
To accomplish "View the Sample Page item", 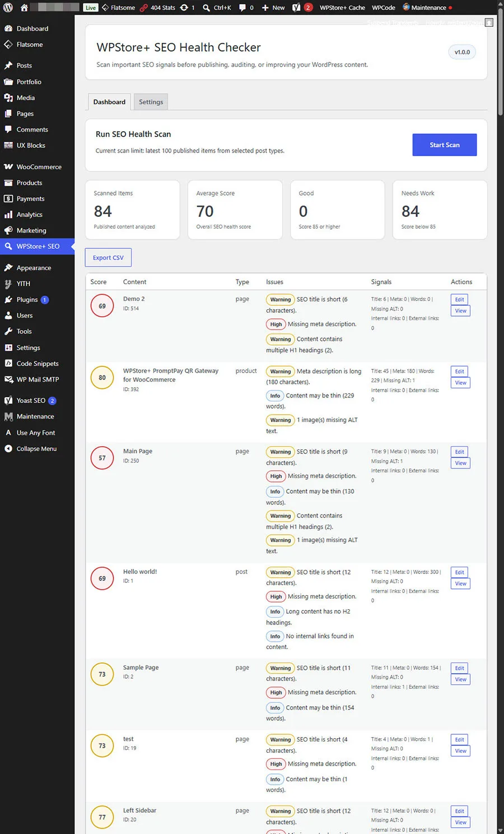I will click(x=460, y=679).
